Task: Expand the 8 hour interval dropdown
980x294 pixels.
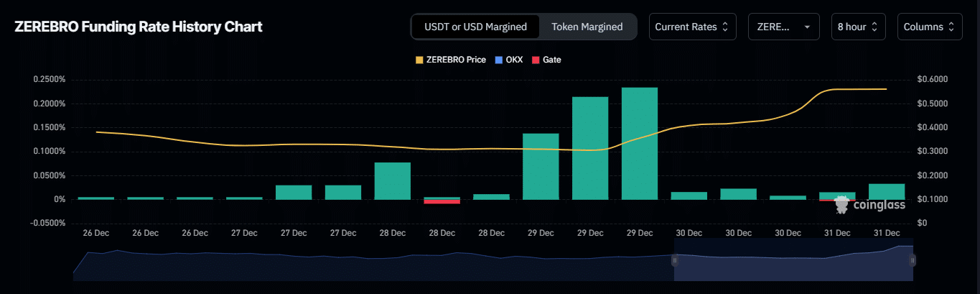Action: point(858,27)
